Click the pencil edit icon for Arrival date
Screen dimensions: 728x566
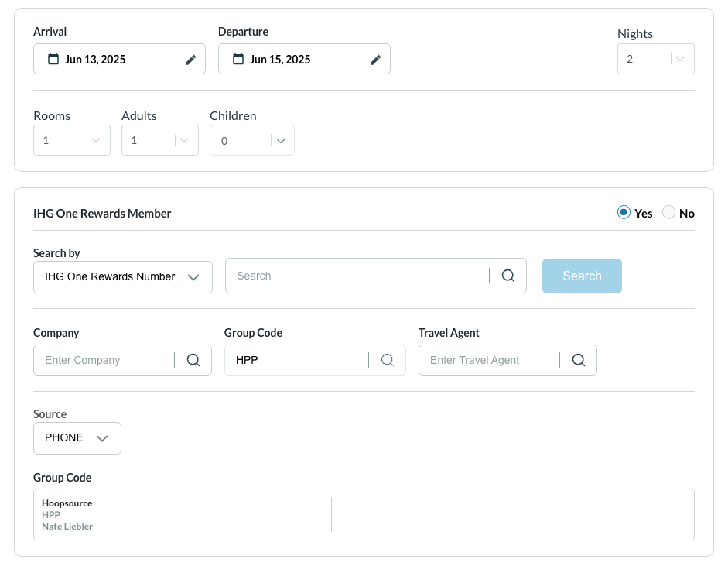click(x=190, y=60)
